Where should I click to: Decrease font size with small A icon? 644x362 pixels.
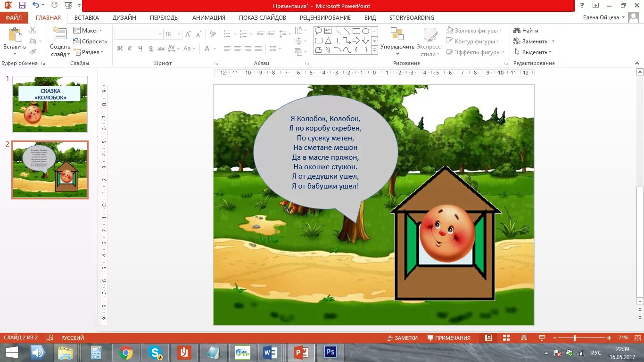point(199,34)
